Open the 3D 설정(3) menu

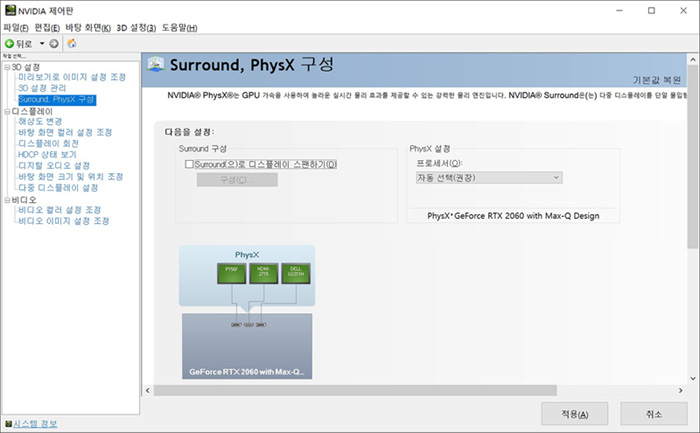(136, 28)
